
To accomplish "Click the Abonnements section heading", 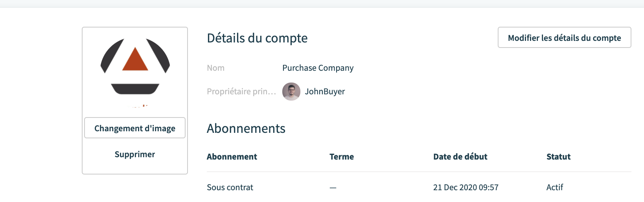I will [246, 129].
